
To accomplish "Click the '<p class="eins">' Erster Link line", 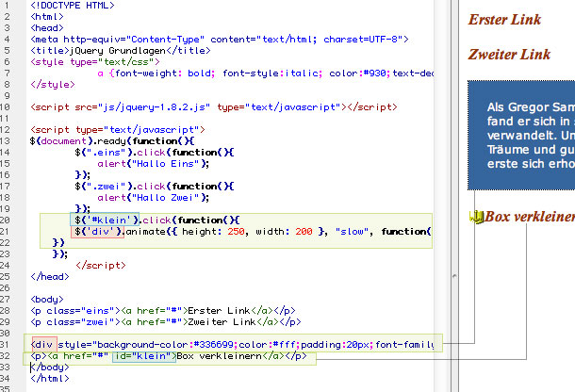I will [163, 311].
